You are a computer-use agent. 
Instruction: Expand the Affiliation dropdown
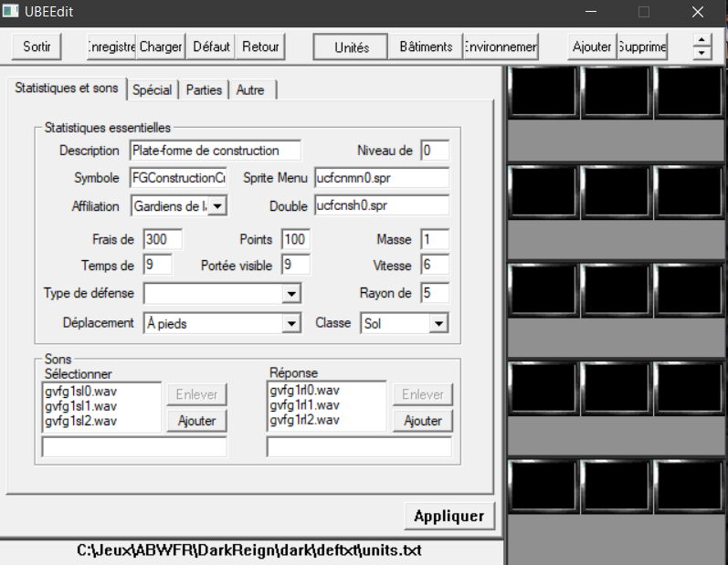pos(217,206)
